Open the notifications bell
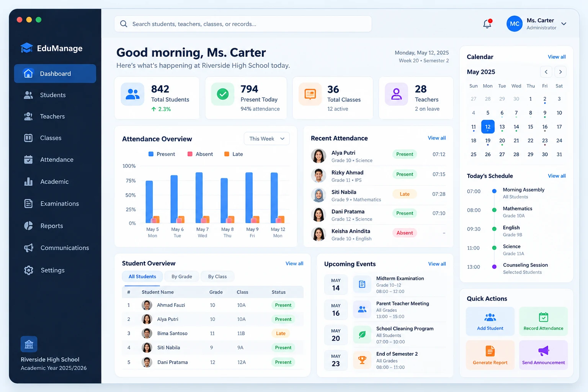Image resolution: width=588 pixels, height=392 pixels. [487, 24]
